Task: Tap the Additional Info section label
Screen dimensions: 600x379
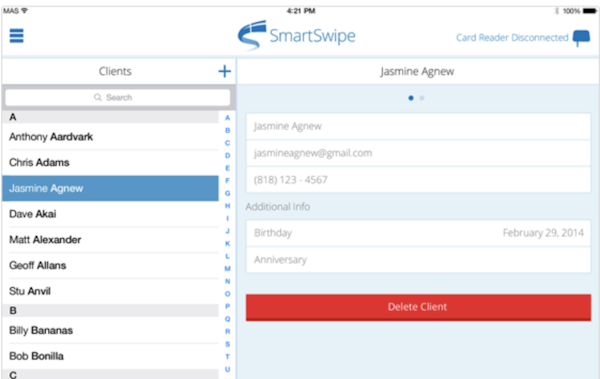Action: [278, 207]
